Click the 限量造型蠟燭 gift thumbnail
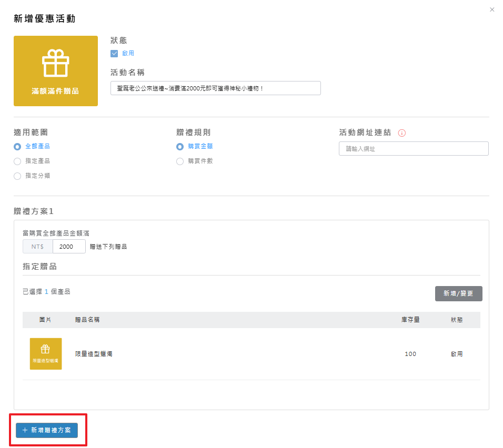503x448 pixels. pyautogui.click(x=46, y=354)
